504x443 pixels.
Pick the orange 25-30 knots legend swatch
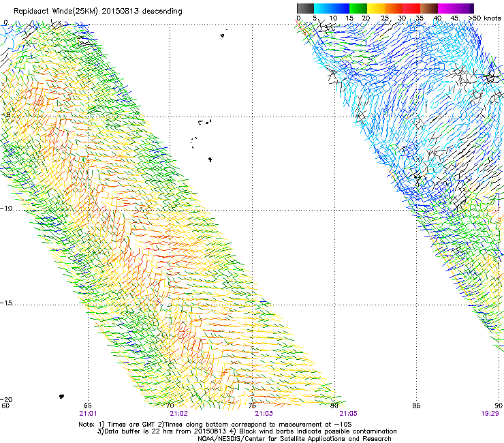click(x=394, y=8)
